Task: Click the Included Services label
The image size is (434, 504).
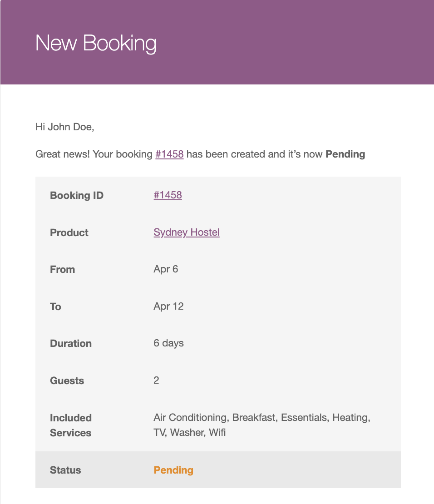Action: pyautogui.click(x=71, y=425)
